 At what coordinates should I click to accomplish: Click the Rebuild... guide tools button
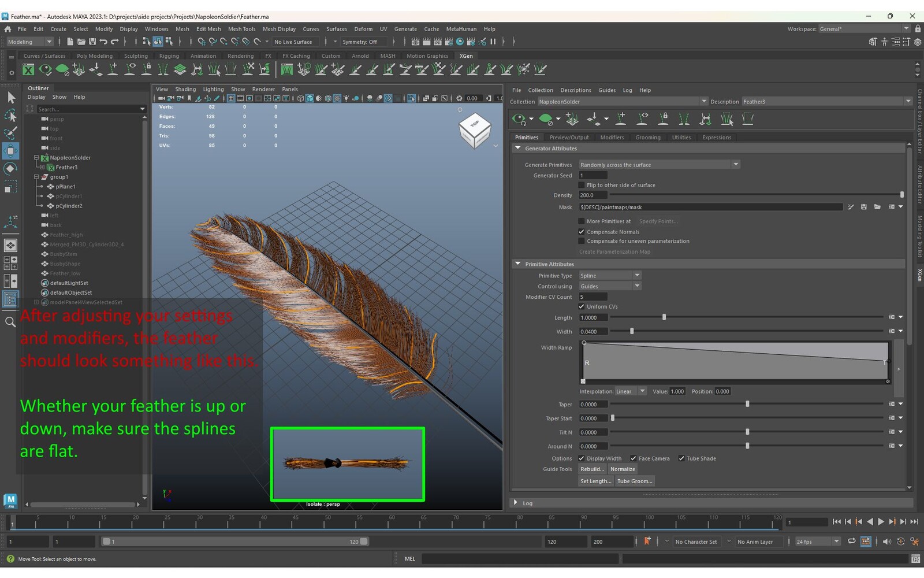[x=592, y=469]
